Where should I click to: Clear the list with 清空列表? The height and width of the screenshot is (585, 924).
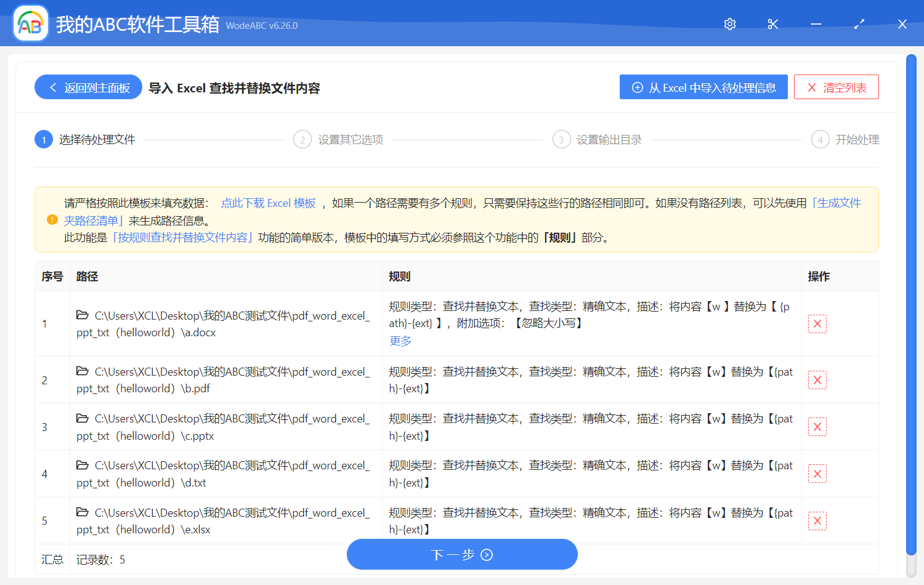[x=836, y=87]
